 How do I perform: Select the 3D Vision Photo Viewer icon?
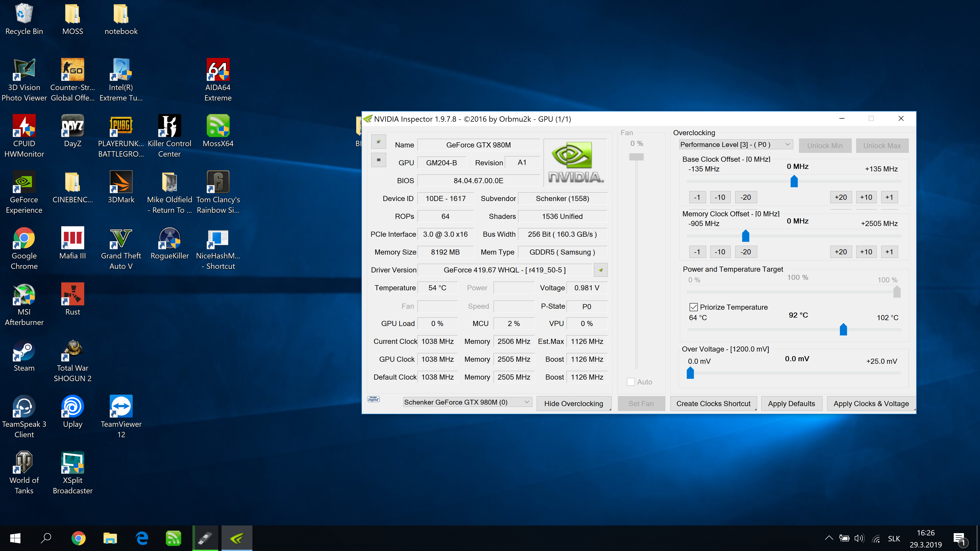(24, 80)
